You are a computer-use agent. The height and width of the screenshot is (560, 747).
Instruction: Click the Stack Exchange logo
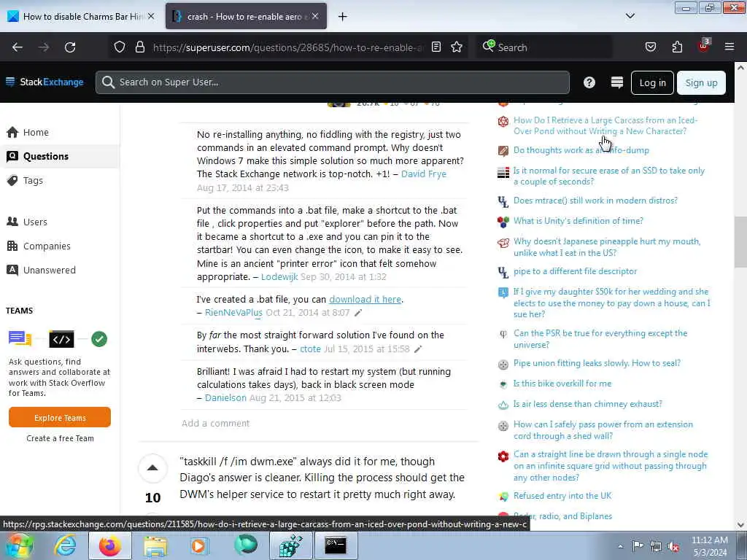click(44, 82)
